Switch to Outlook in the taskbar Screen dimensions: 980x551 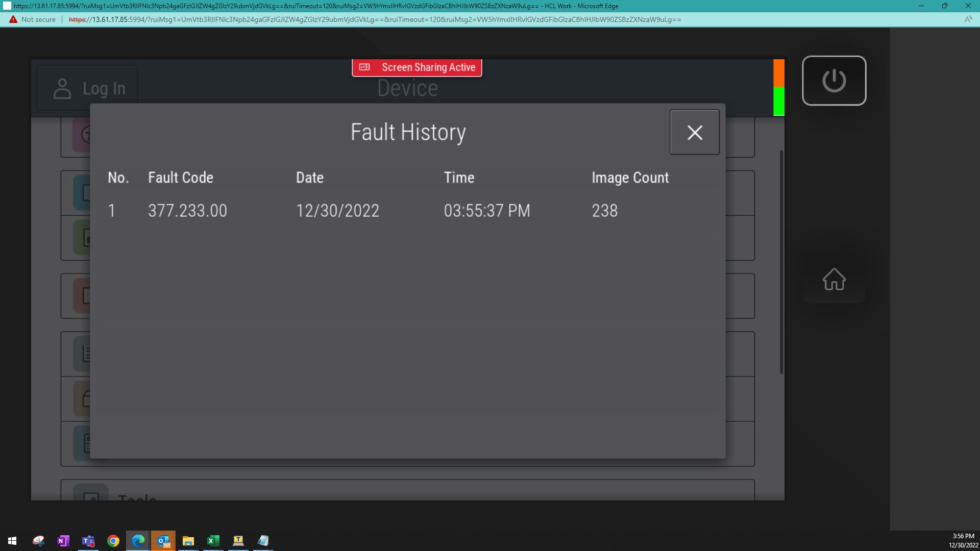click(163, 541)
